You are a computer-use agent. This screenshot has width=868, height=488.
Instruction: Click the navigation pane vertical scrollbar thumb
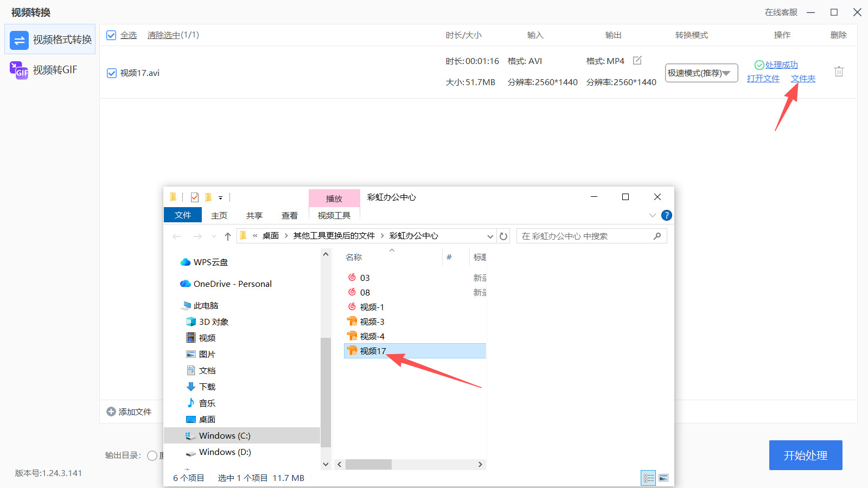click(325, 392)
